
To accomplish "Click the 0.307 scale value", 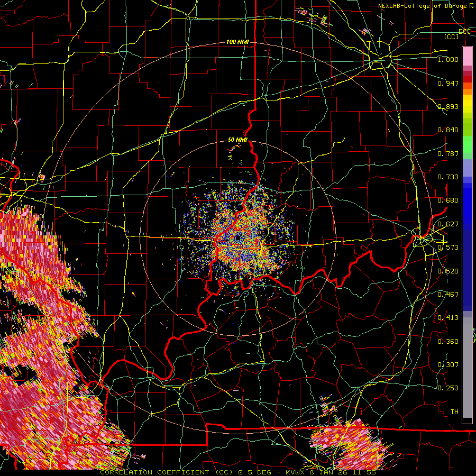I will pos(448,365).
